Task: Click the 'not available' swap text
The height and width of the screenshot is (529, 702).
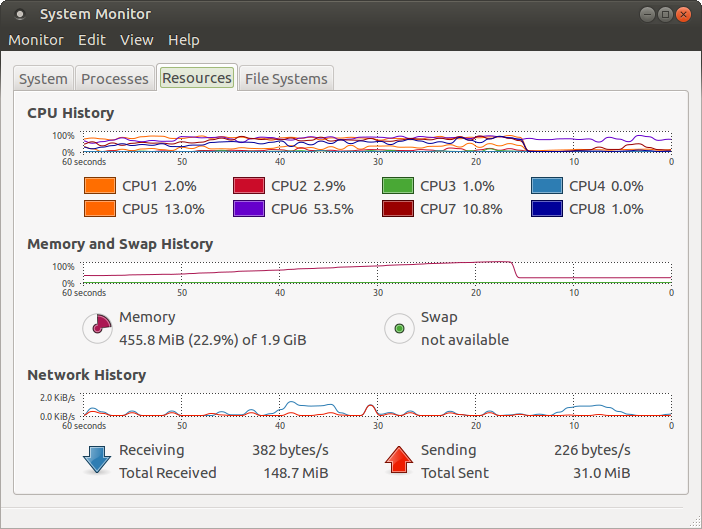Action: pos(465,340)
